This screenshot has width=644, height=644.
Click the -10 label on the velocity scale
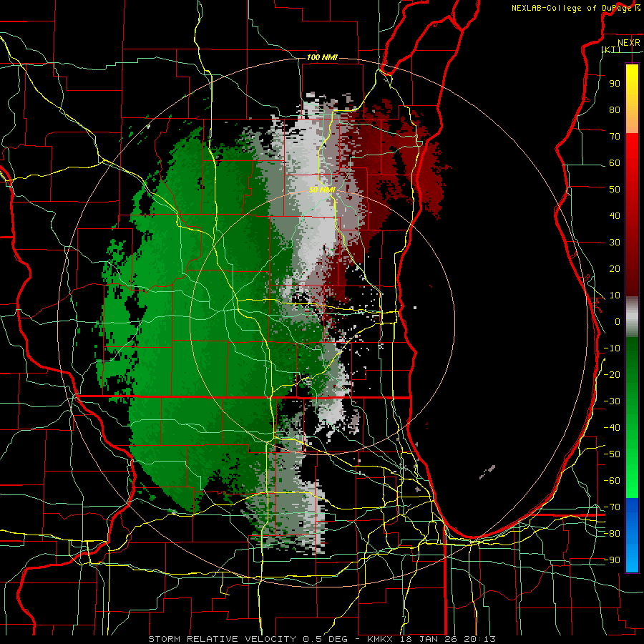(x=612, y=348)
